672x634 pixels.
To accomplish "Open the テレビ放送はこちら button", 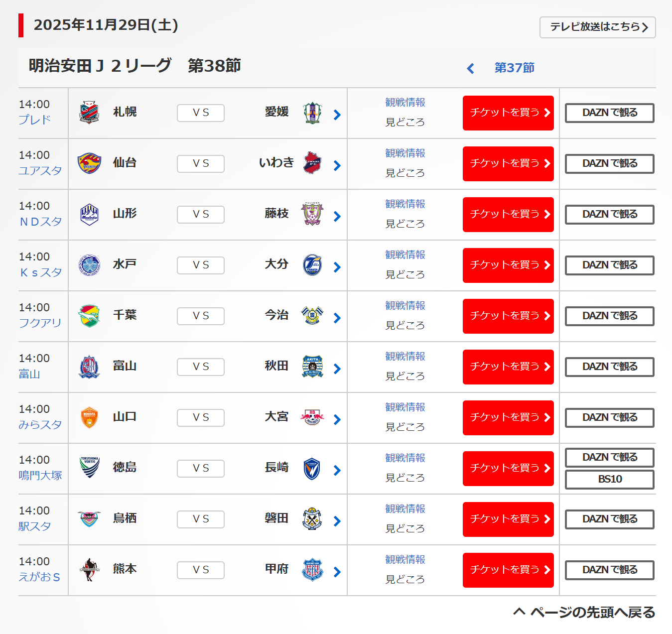I will click(597, 27).
